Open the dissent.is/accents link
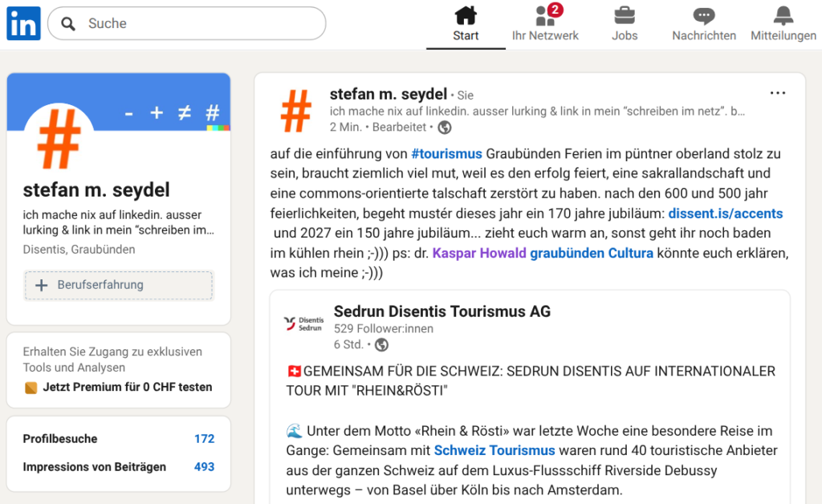Image resolution: width=822 pixels, height=504 pixels. click(725, 213)
